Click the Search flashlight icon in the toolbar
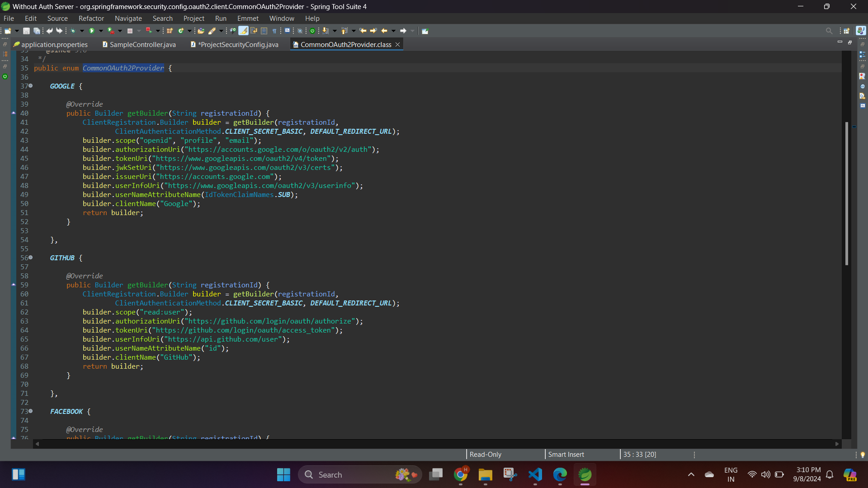 click(x=212, y=31)
